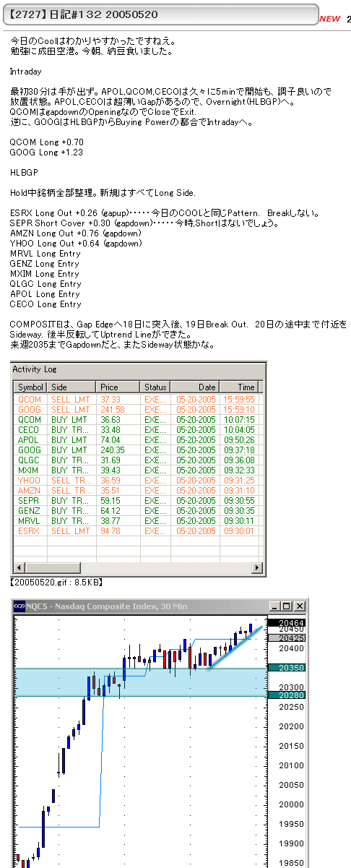Click the chart window's system icon
The width and height of the screenshot is (351, 868).
(x=19, y=606)
